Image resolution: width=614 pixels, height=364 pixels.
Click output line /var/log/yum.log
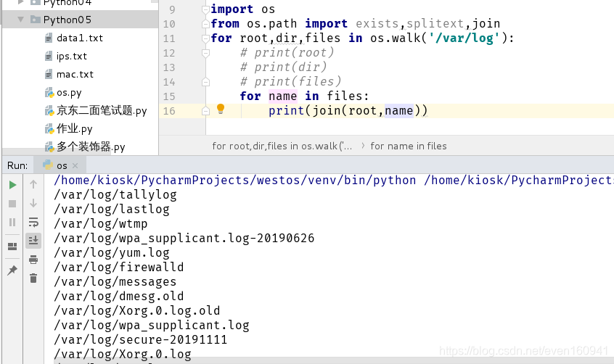tap(112, 252)
